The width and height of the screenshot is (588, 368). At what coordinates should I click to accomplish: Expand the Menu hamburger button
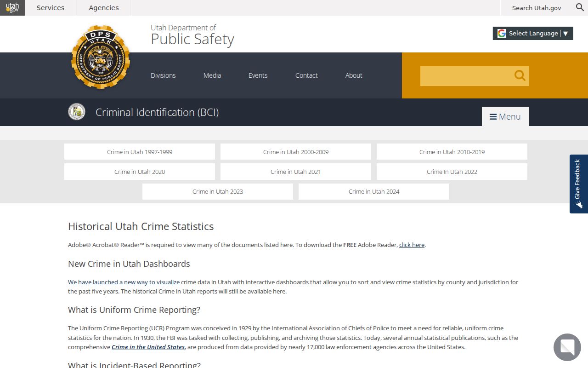[505, 116]
